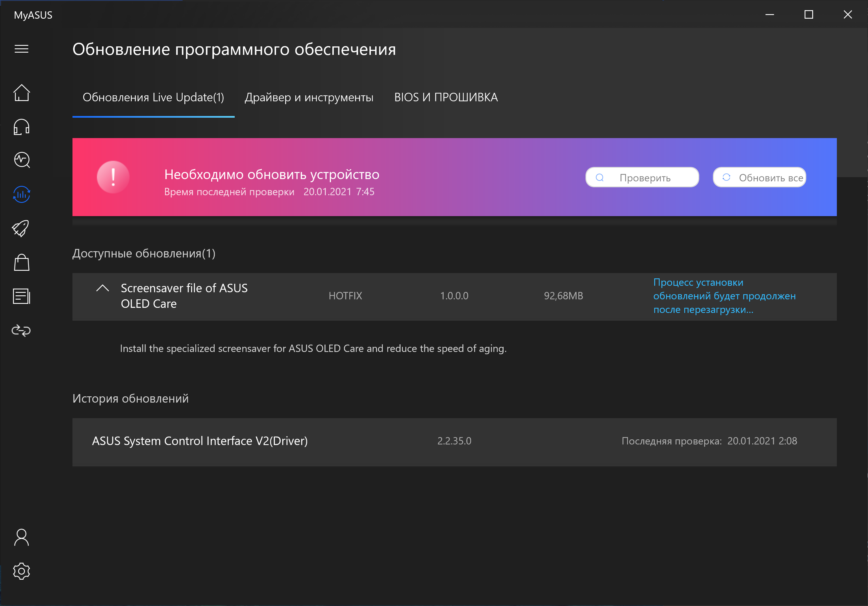The image size is (868, 606).
Task: Click the red exclamation warning icon
Action: [113, 177]
